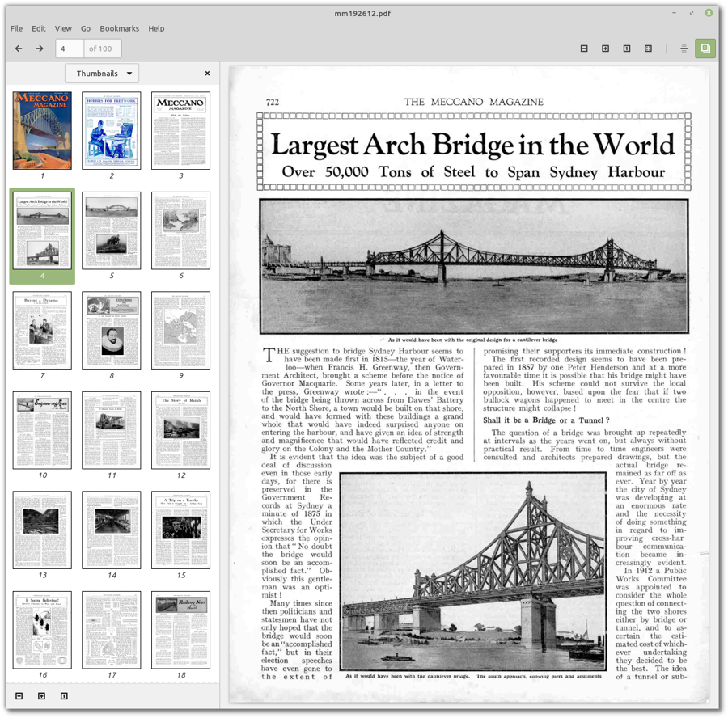Screen dimensions: 728x718
Task: Advance pages with the right arrow icon
Action: [x=38, y=49]
